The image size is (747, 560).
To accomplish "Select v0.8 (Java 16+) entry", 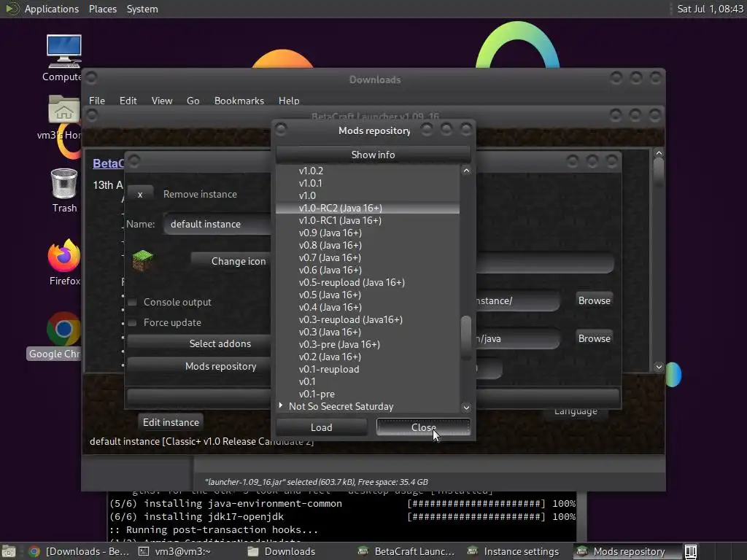I will click(368, 245).
